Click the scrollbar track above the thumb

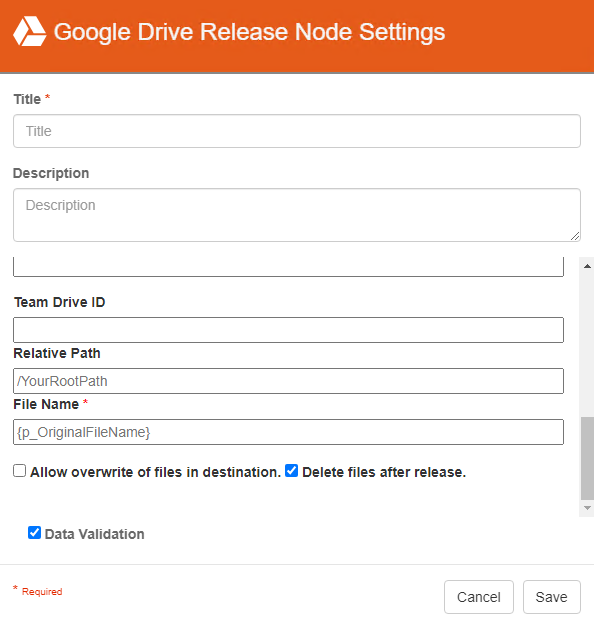coord(587,344)
